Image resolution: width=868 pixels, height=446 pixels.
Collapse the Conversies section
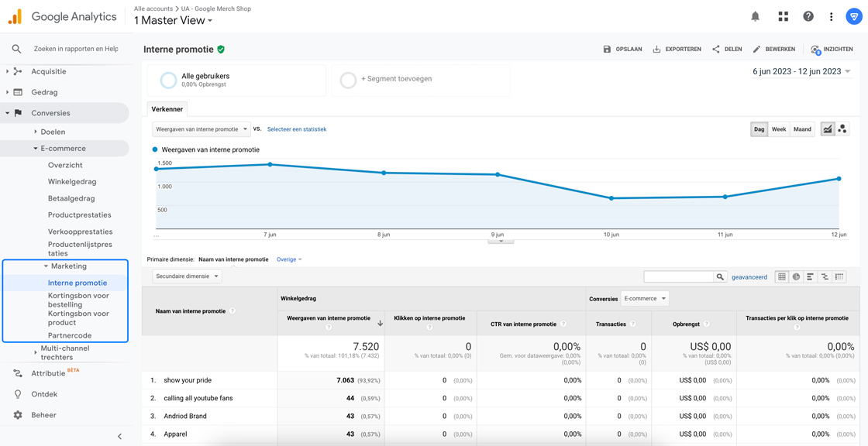point(8,113)
